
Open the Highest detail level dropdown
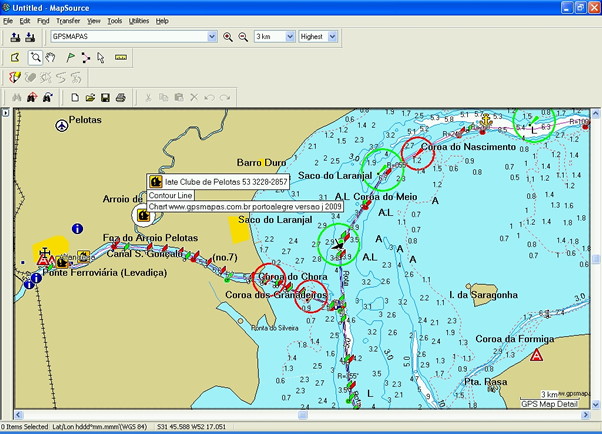(x=331, y=37)
